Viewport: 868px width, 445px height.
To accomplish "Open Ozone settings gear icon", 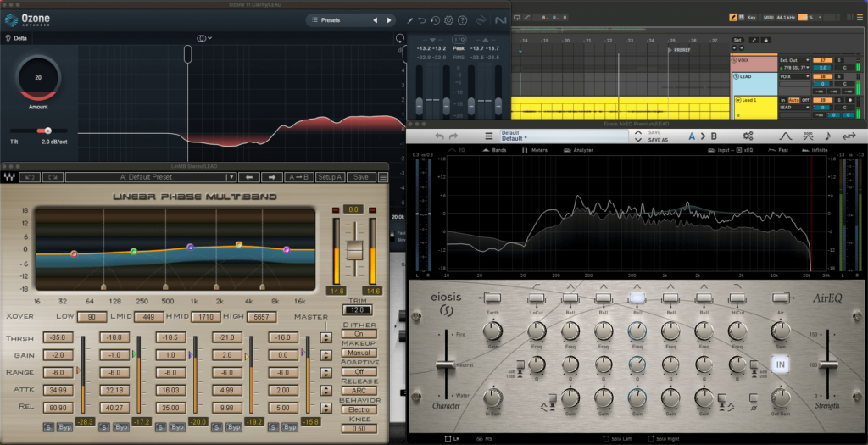I will click(449, 20).
